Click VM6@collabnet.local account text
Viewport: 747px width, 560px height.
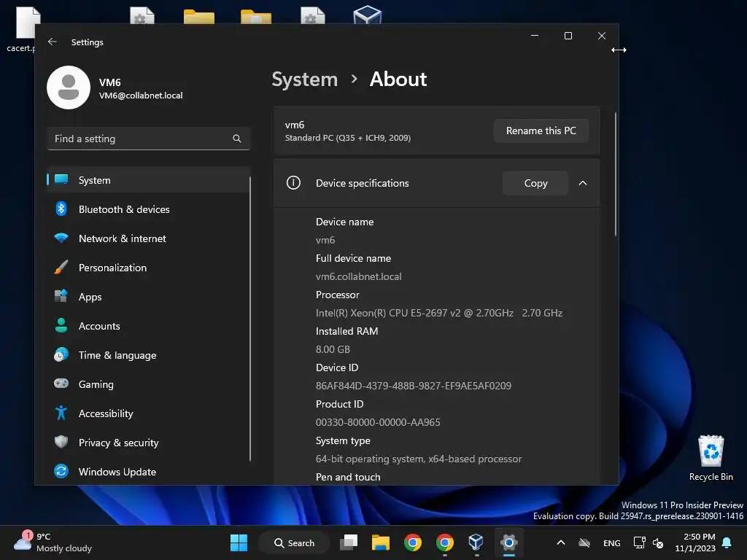tap(141, 96)
